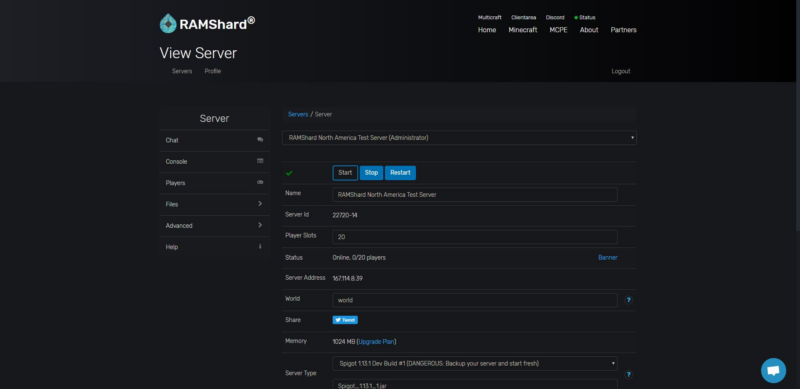
Task: Open the live chat bubble icon
Action: coord(773,371)
